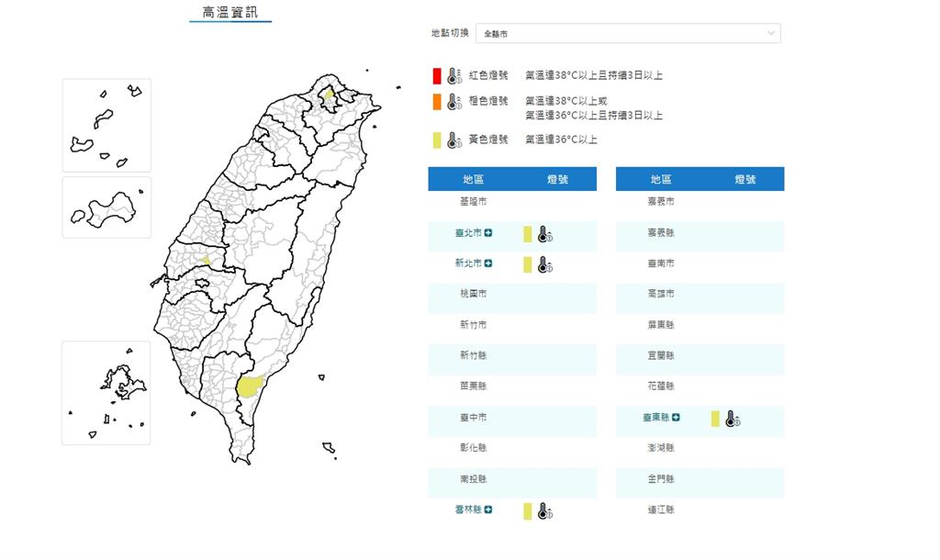940x560 pixels.
Task: Click the 地區 header of the left table
Action: point(473,179)
